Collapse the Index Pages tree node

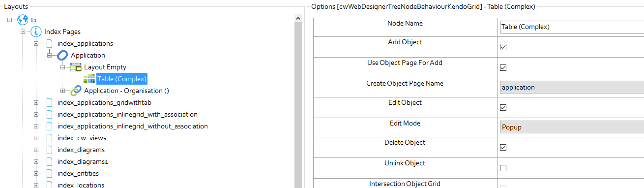pos(23,31)
